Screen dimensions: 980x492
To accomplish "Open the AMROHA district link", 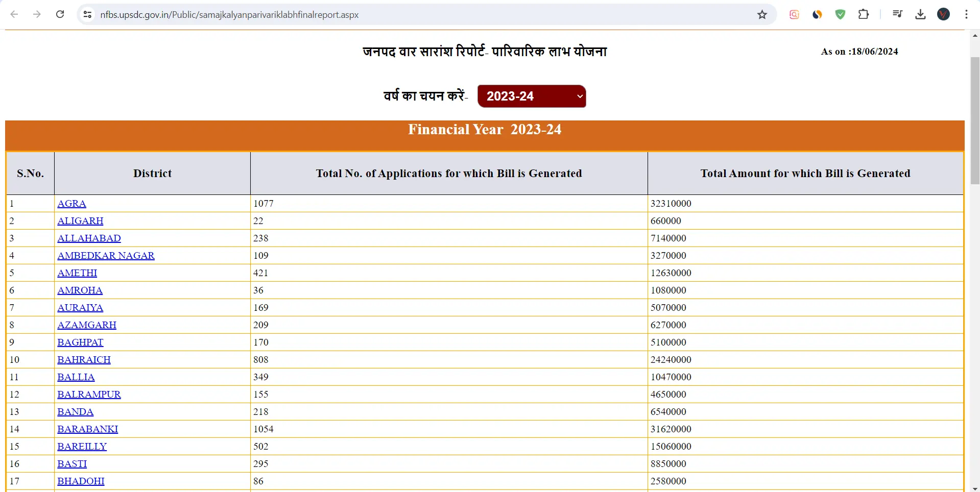I will 80,290.
